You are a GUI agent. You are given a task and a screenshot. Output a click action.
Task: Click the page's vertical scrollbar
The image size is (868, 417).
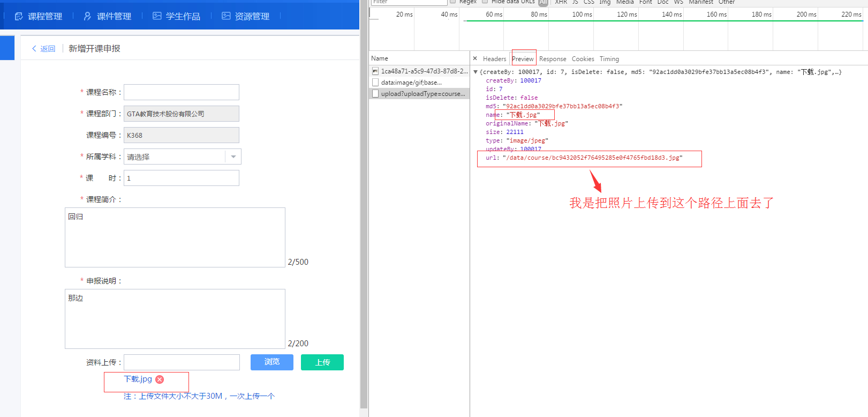pyautogui.click(x=364, y=214)
